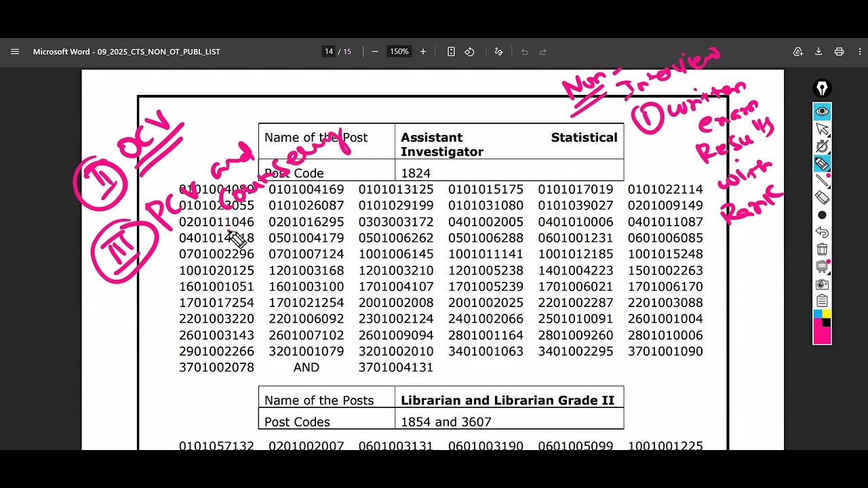Select the large magenta color swatch
868x488 pixels.
tap(822, 335)
